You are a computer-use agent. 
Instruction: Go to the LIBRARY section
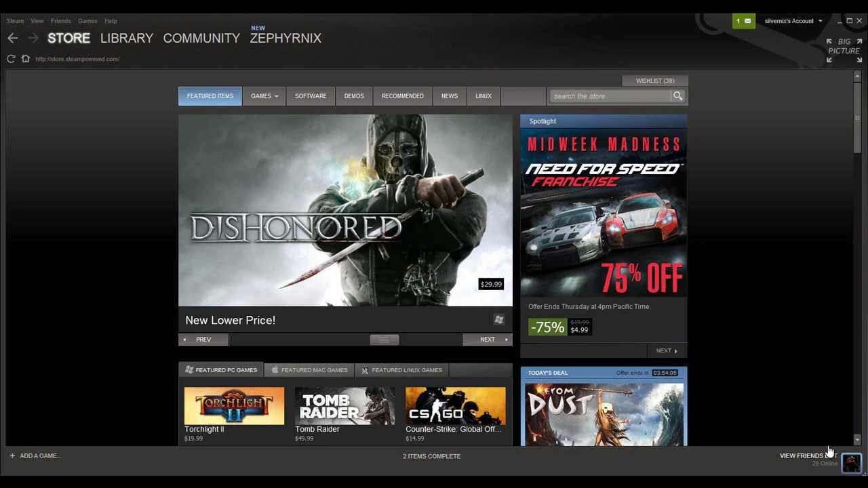tap(127, 39)
